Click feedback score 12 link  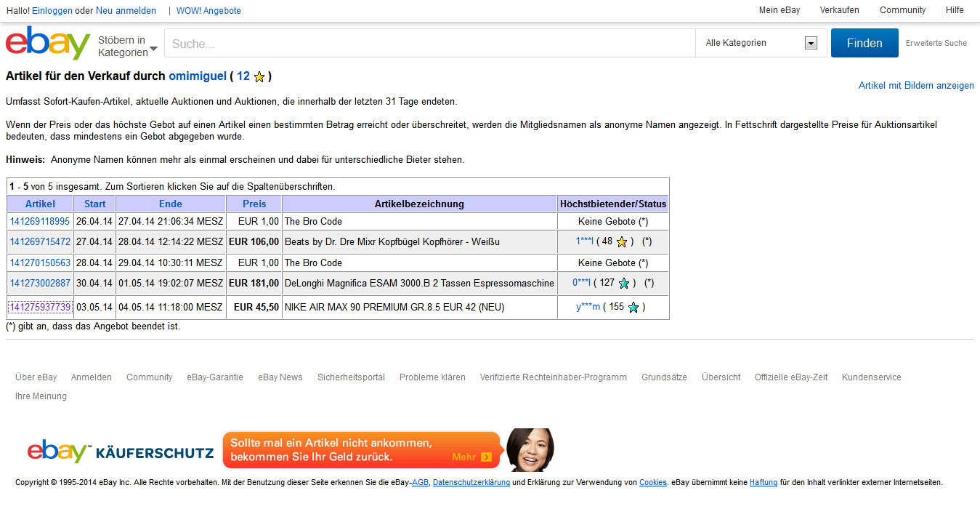point(243,76)
